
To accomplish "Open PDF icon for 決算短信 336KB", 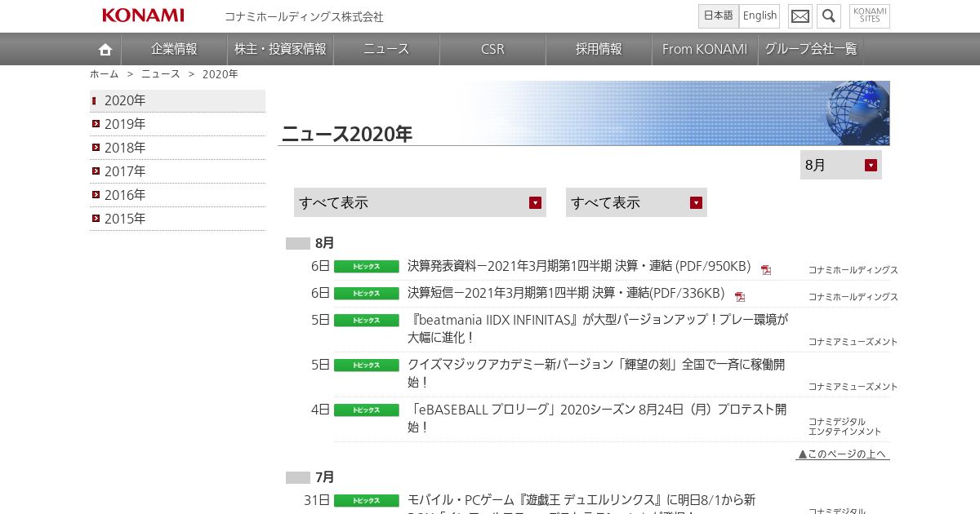I will [x=740, y=297].
